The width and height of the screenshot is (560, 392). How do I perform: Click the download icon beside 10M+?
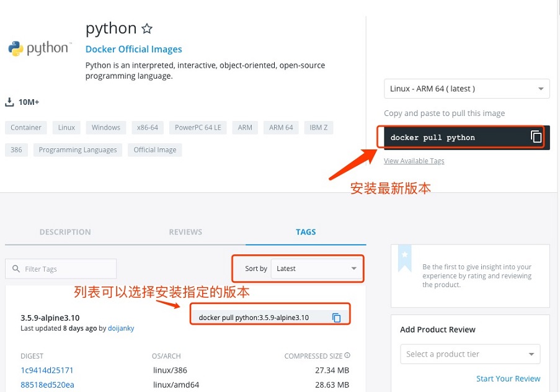9,102
